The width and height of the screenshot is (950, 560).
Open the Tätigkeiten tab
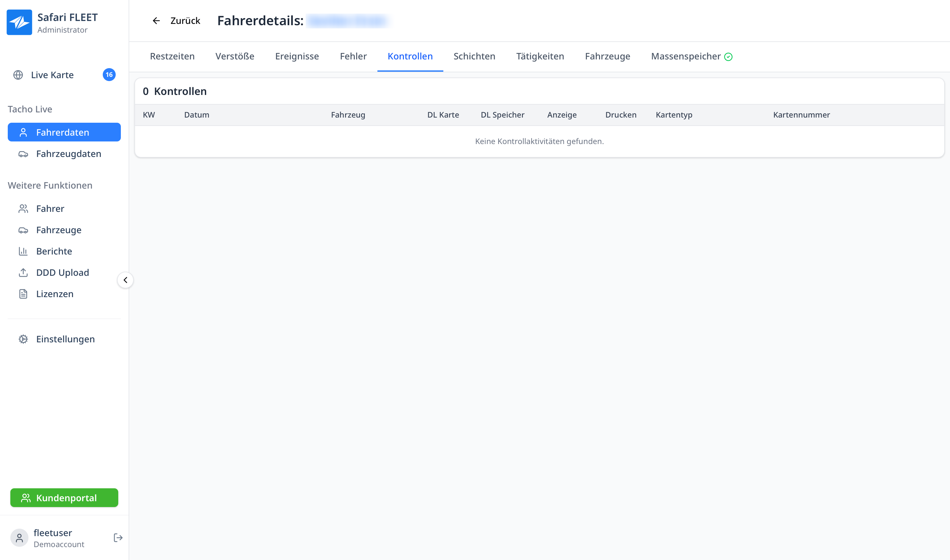click(x=540, y=56)
